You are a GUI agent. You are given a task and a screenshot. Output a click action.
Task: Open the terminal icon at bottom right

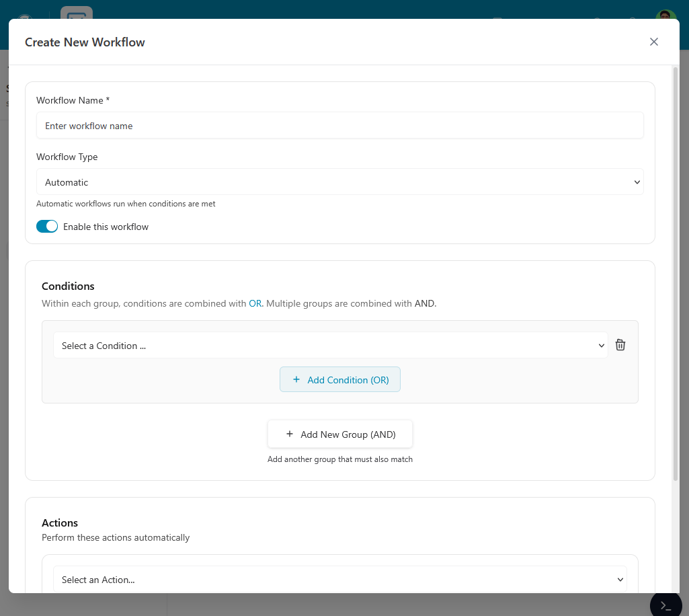pyautogui.click(x=665, y=607)
